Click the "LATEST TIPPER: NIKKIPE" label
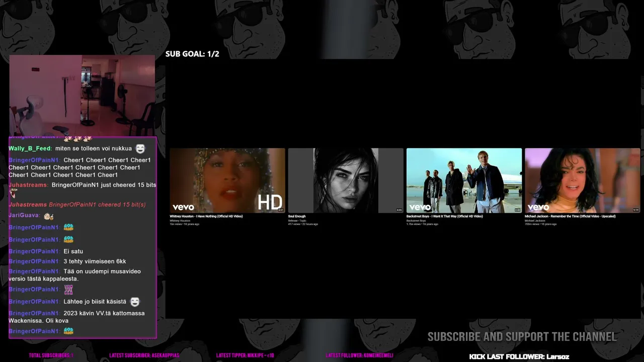 (245, 355)
